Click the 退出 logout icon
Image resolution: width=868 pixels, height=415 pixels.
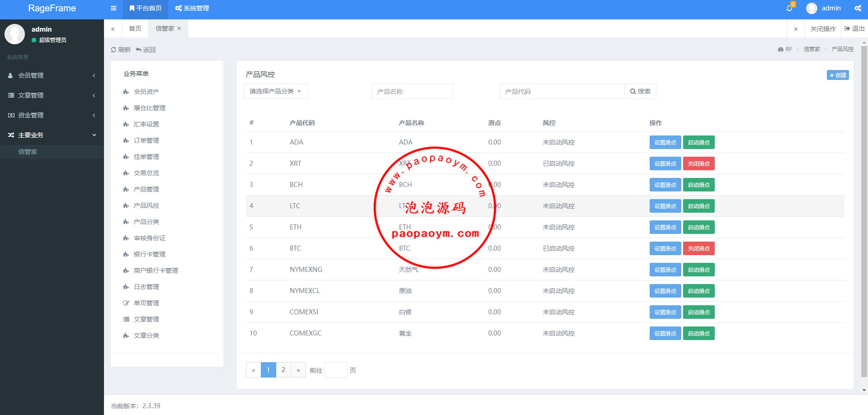tap(847, 28)
